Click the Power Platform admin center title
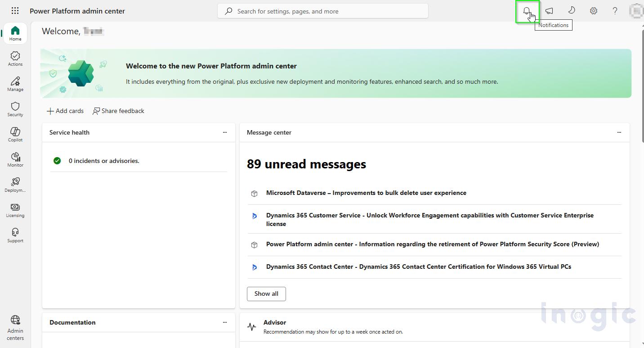This screenshot has height=348, width=644. pos(77,11)
